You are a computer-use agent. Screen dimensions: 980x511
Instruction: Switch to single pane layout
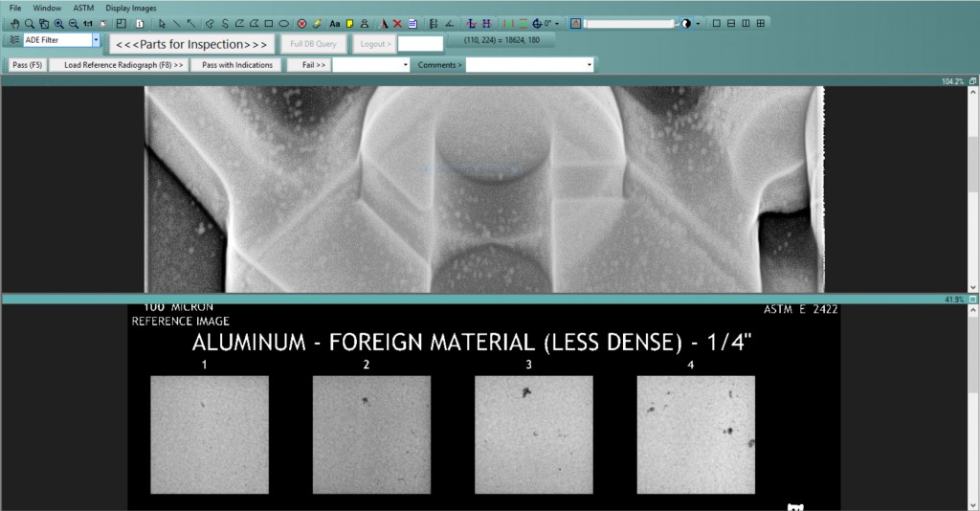717,23
